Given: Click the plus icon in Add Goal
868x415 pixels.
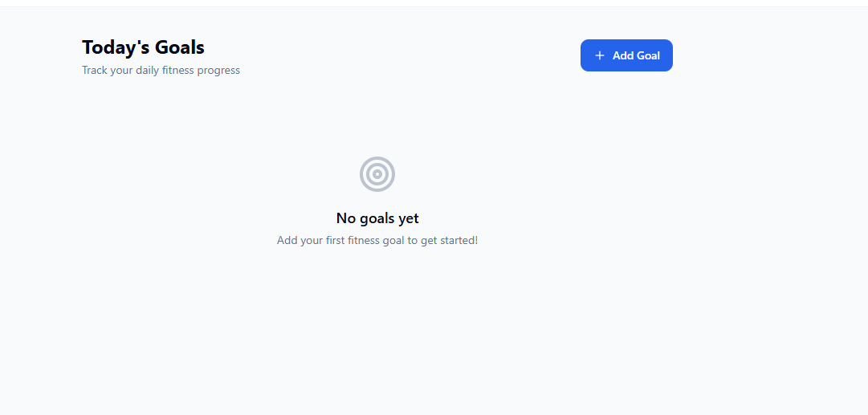Looking at the screenshot, I should (599, 55).
